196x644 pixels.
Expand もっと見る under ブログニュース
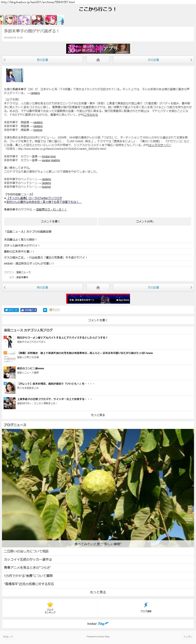point(98,592)
